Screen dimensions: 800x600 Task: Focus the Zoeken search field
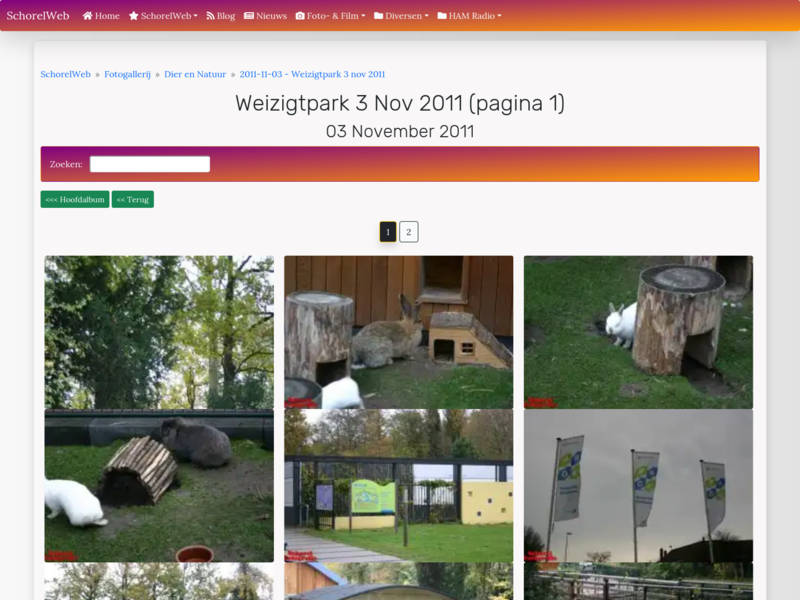pos(150,164)
